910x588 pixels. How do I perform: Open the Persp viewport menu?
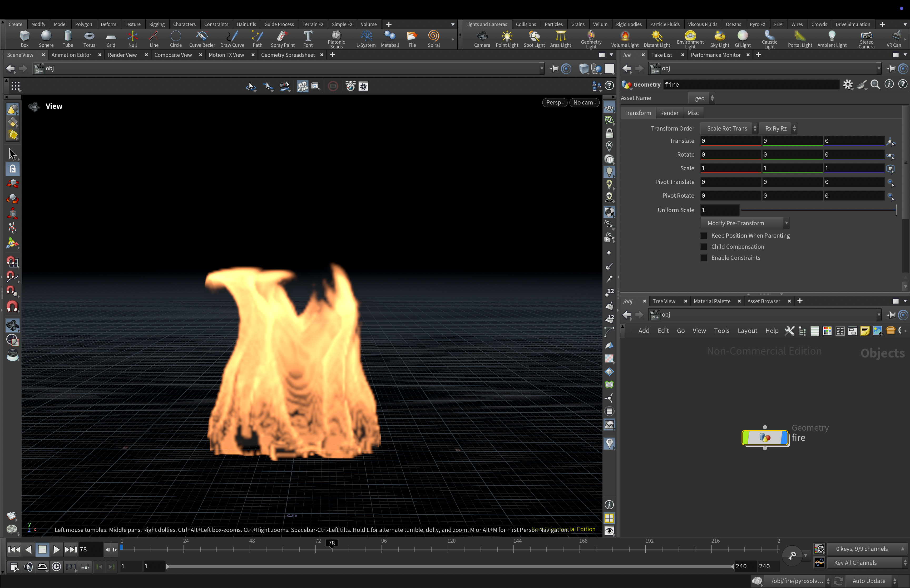pos(555,102)
